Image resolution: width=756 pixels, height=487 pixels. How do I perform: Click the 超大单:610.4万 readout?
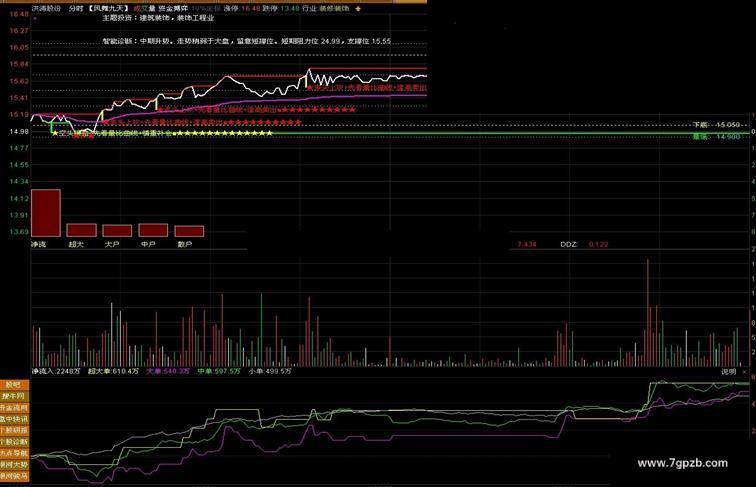pyautogui.click(x=113, y=371)
